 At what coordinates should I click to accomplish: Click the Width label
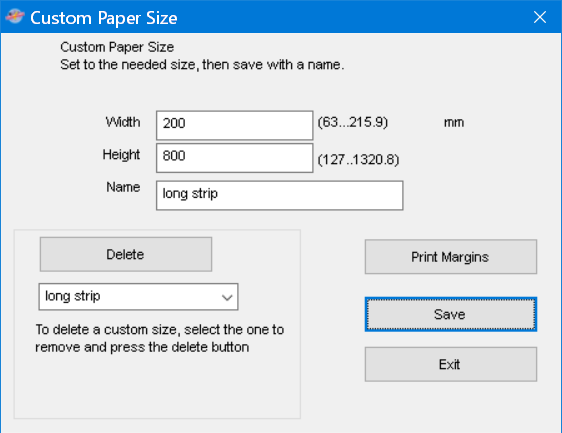tap(123, 122)
